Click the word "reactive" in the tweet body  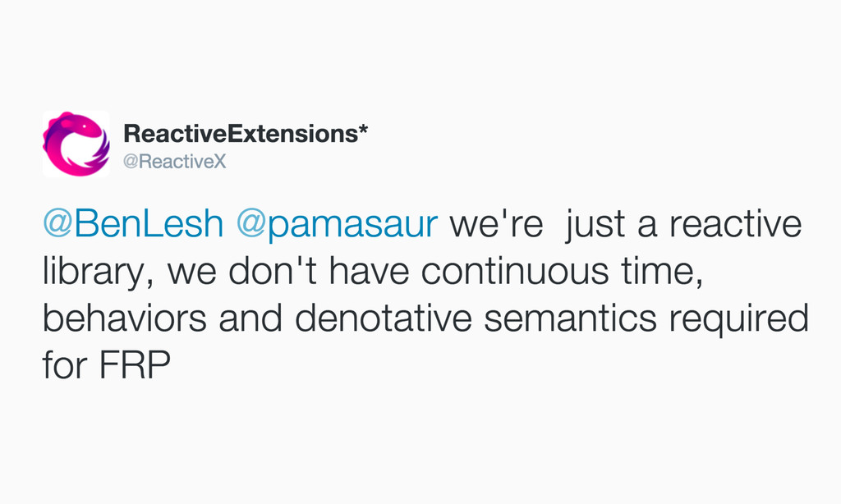pos(735,223)
